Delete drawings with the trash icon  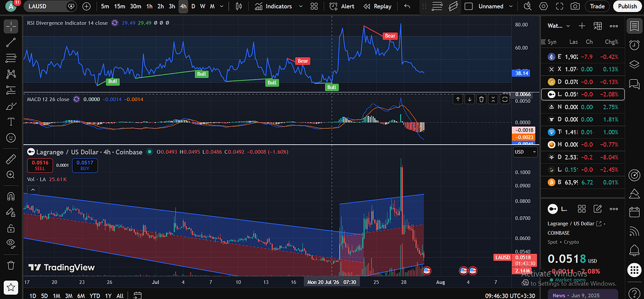(11, 265)
